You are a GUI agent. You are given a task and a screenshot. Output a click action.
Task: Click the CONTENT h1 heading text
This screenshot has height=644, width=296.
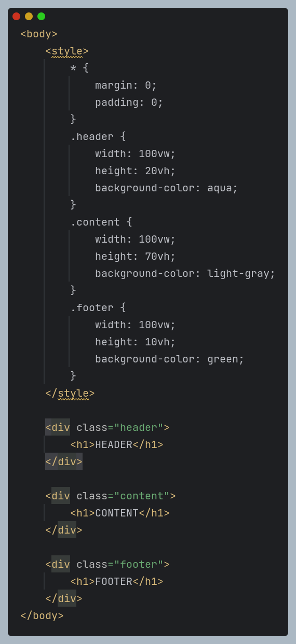[117, 513]
